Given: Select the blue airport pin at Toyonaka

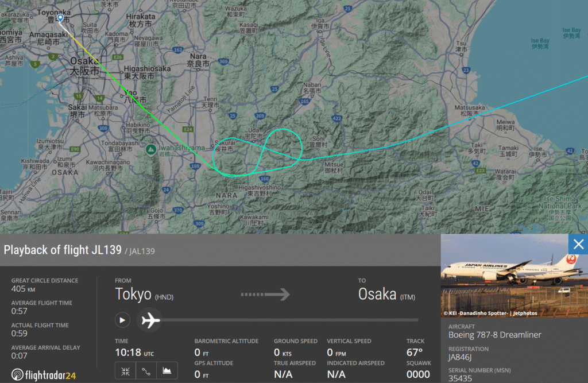Looking at the screenshot, I should [60, 18].
